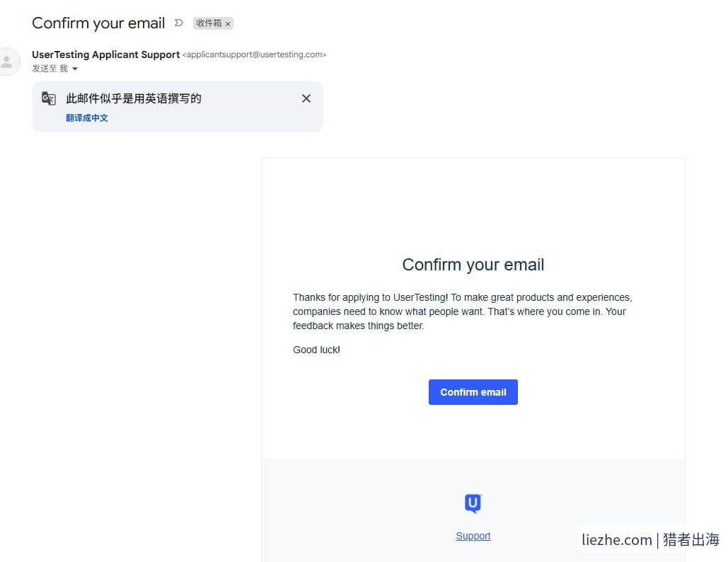Open the Support link

click(x=473, y=536)
